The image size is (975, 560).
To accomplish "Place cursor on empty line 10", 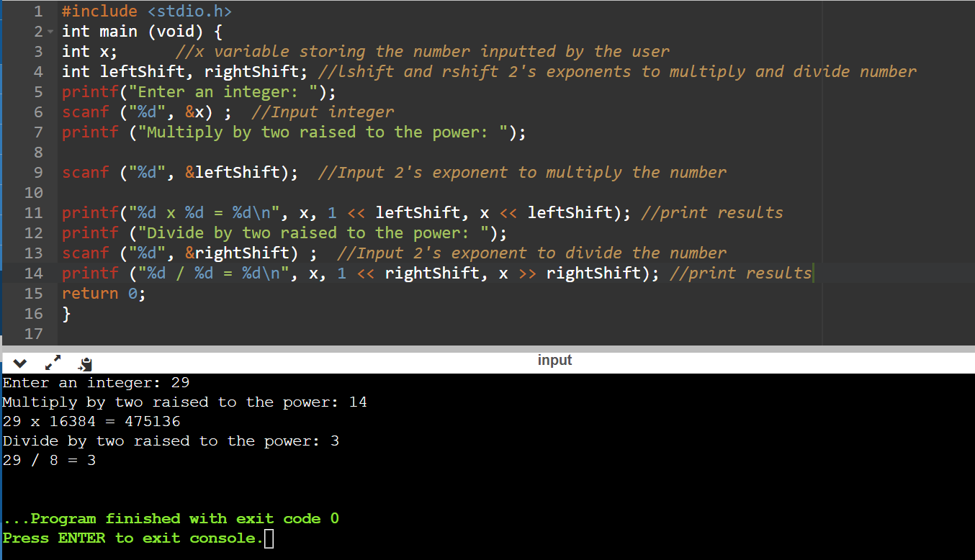I will coord(216,193).
